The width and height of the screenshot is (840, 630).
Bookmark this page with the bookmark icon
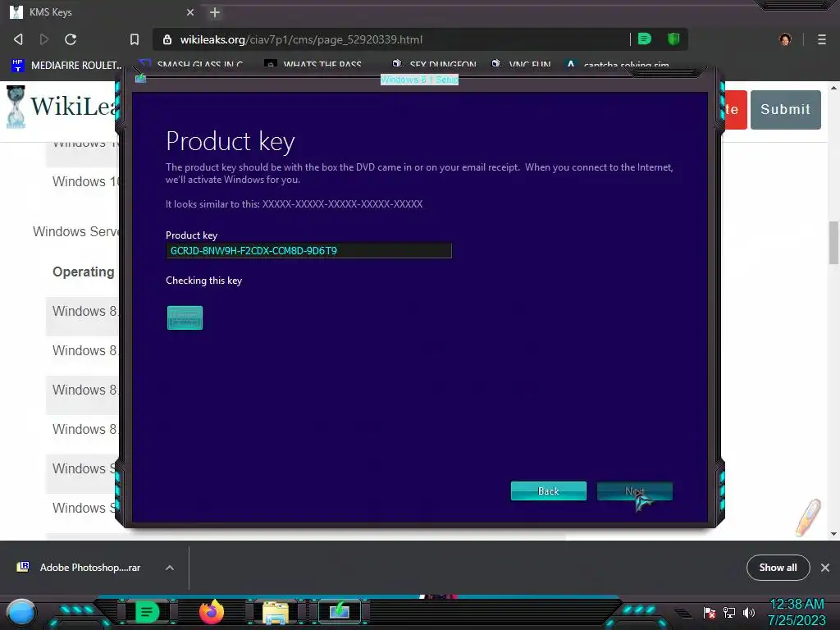point(135,39)
